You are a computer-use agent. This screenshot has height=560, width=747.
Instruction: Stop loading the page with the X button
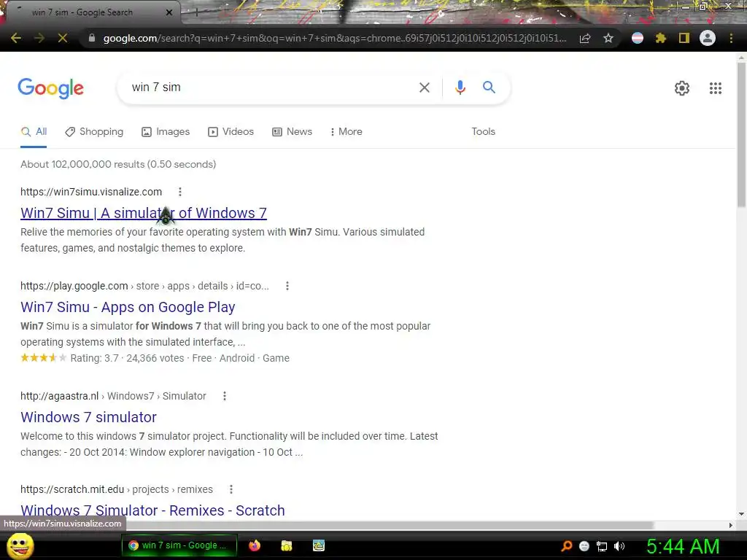[x=63, y=38]
